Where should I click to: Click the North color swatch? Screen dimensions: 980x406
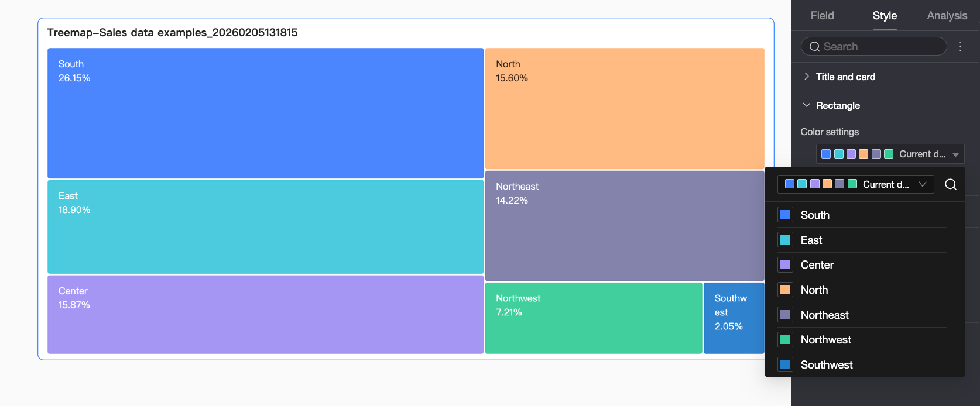point(785,290)
